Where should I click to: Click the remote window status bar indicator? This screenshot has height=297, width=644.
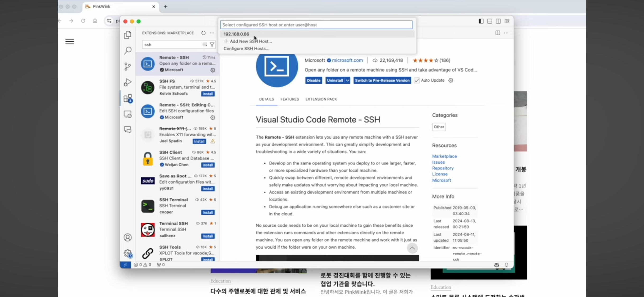click(125, 265)
